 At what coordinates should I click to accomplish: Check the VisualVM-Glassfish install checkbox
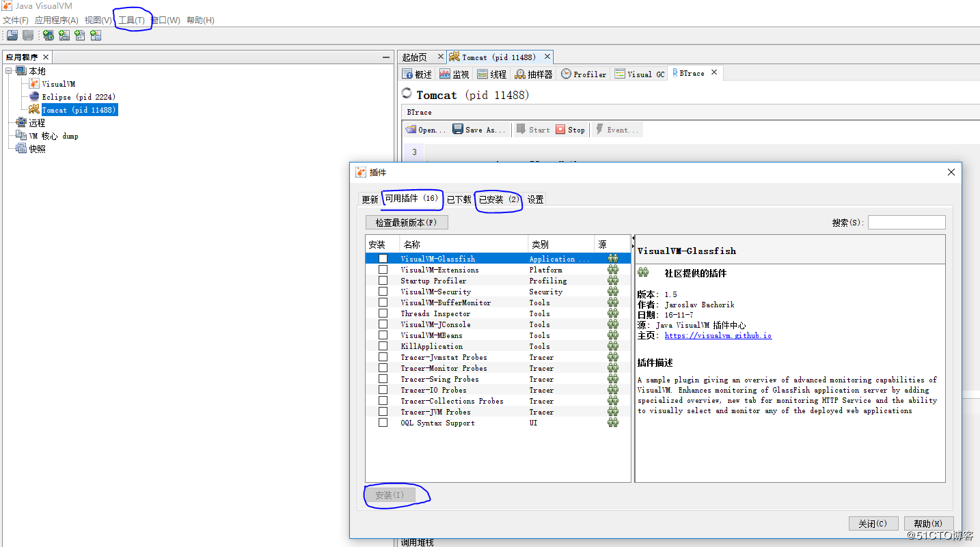[383, 259]
